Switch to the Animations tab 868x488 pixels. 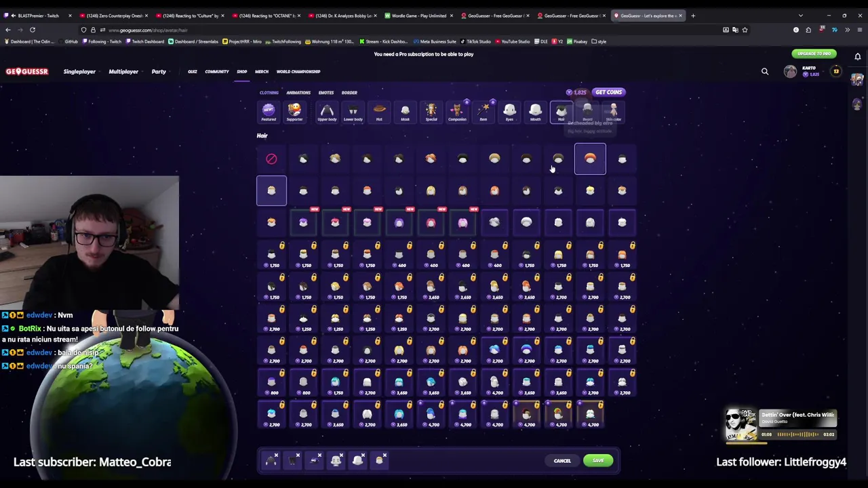click(298, 92)
